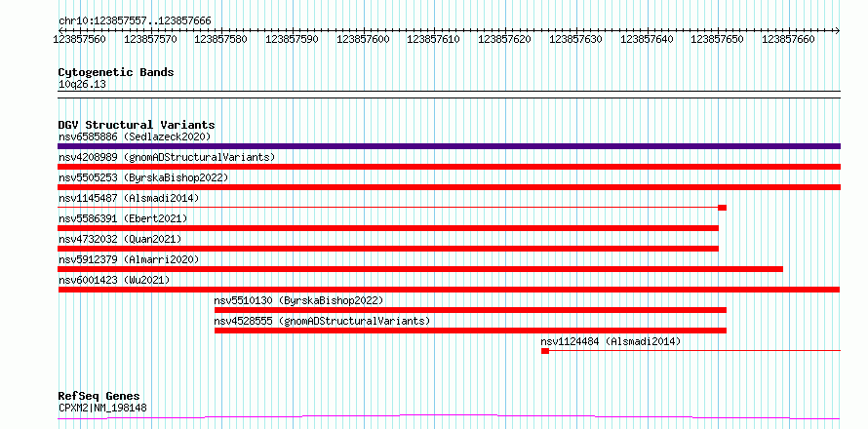Click ruler position 123857560
Image resolution: width=868 pixels, height=429 pixels.
(x=80, y=39)
